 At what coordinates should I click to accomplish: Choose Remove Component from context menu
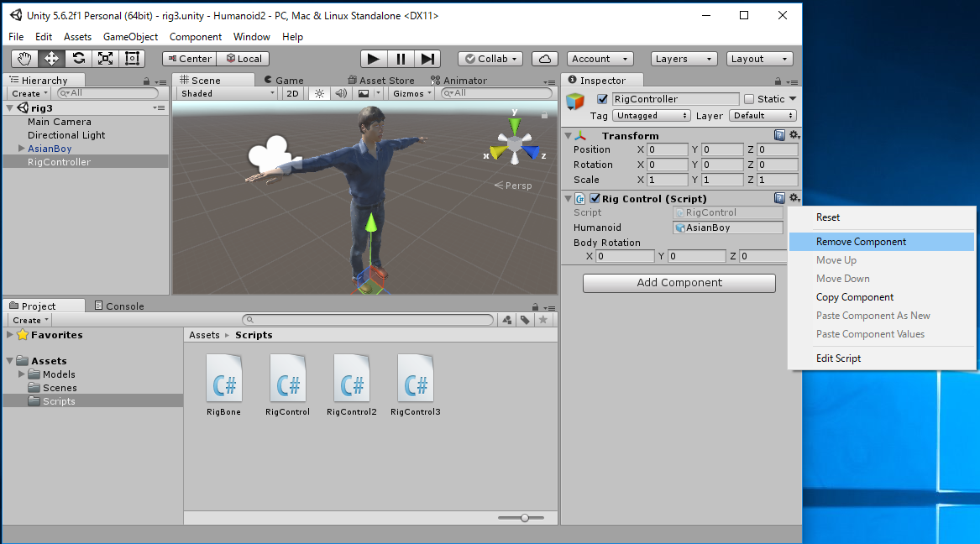861,242
